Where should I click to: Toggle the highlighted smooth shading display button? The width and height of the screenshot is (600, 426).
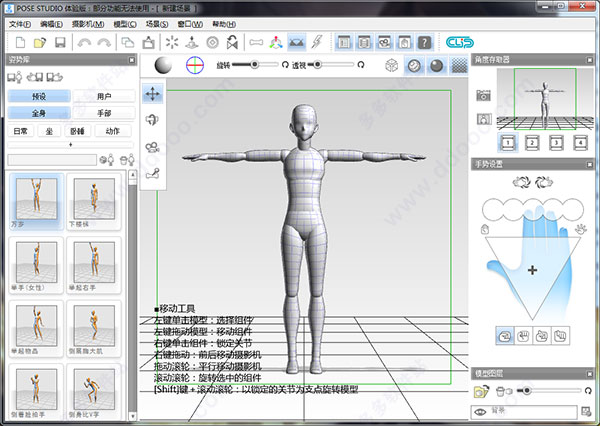click(x=414, y=66)
